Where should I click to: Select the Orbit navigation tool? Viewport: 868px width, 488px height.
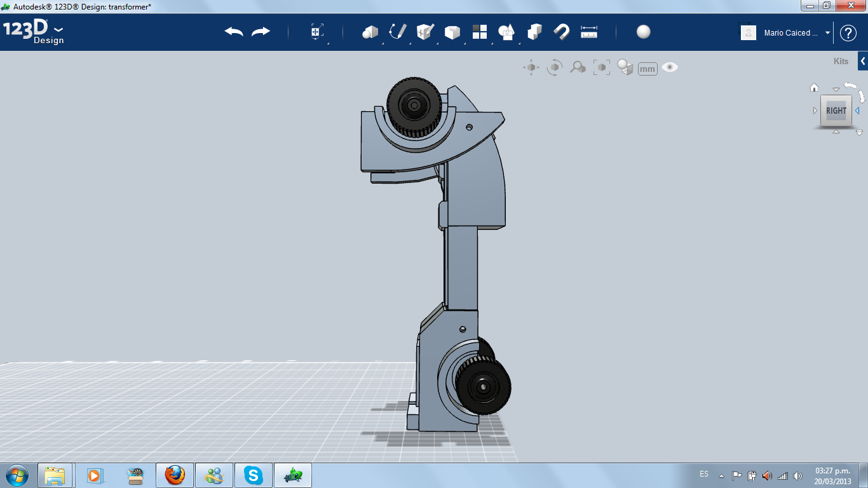[x=555, y=67]
